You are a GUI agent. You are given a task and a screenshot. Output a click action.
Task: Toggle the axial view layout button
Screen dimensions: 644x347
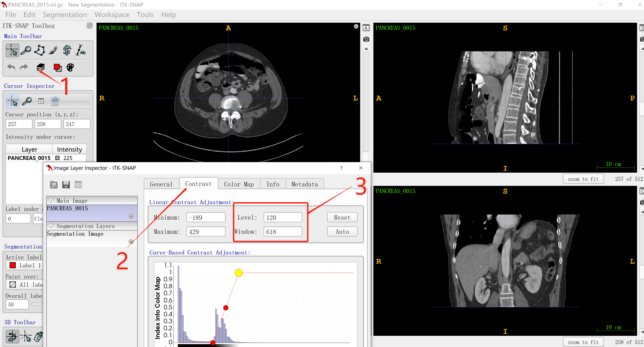coord(366,28)
